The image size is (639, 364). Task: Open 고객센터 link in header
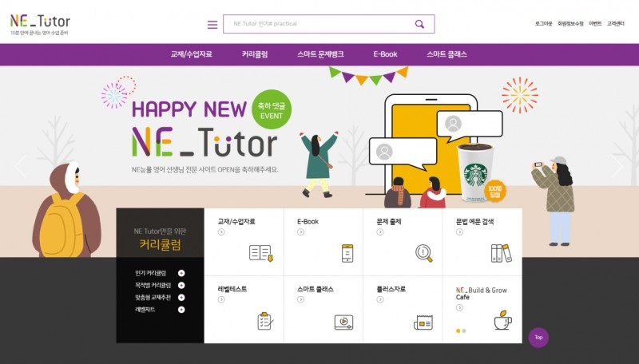[615, 24]
